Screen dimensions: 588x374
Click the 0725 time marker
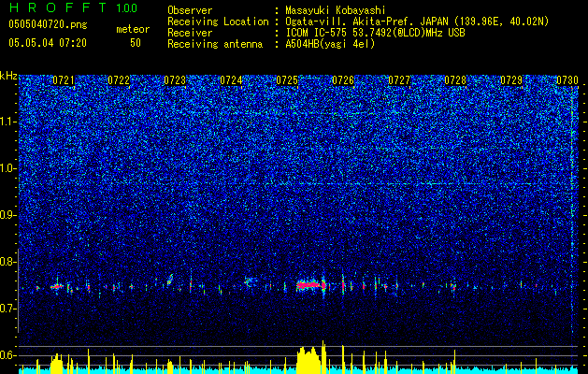[287, 80]
